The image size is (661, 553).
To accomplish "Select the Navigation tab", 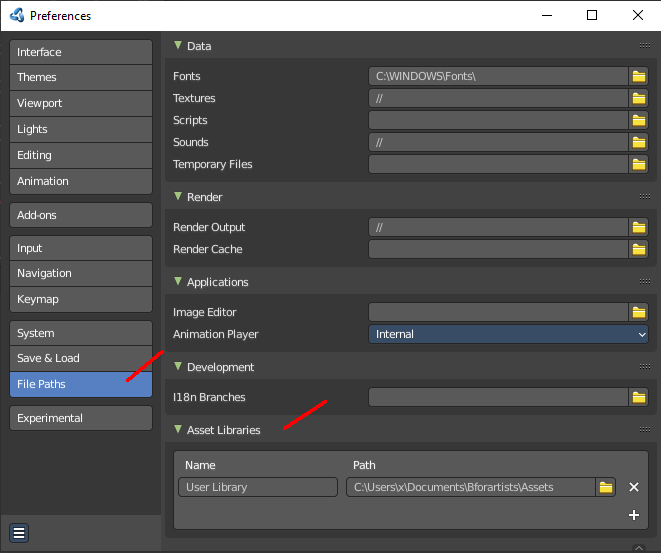I will pyautogui.click(x=81, y=274).
